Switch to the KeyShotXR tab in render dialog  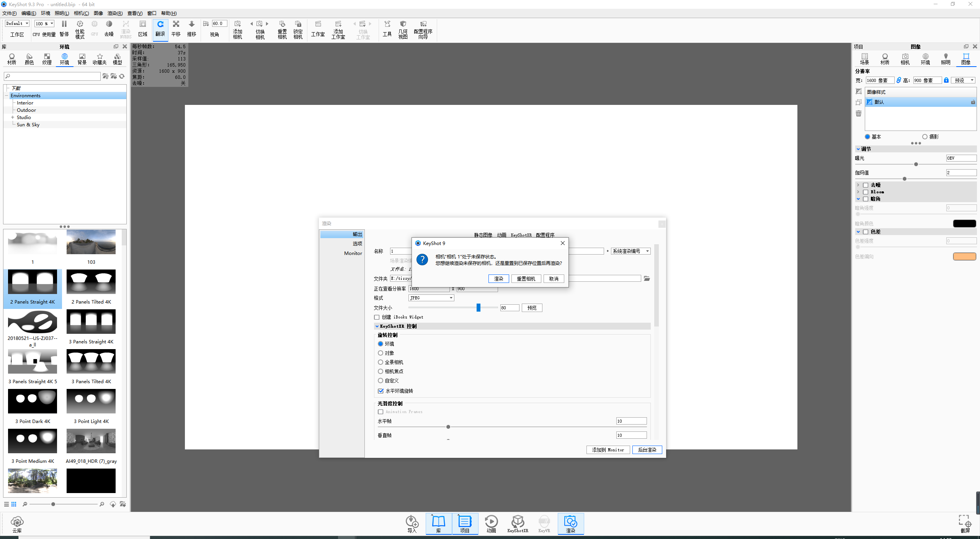(521, 235)
